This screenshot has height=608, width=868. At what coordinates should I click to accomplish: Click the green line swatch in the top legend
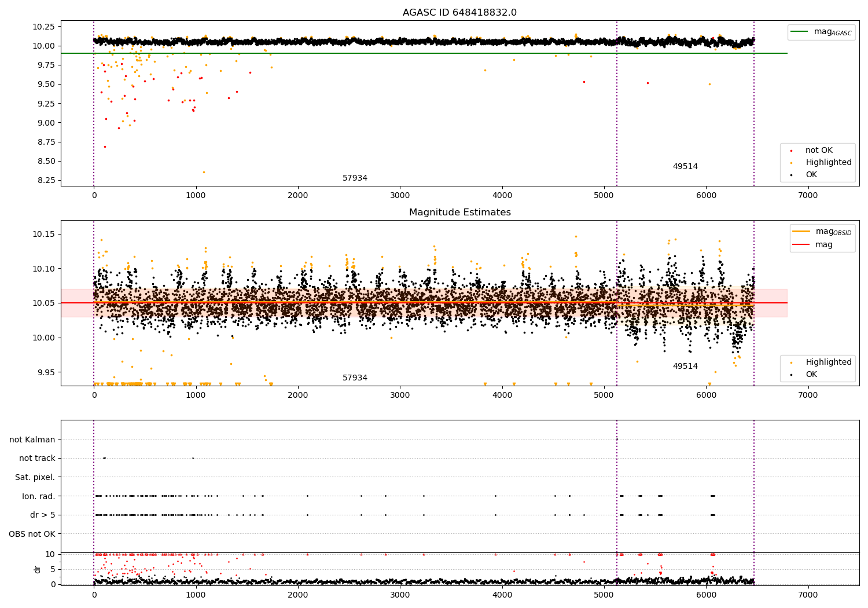pyautogui.click(x=800, y=32)
